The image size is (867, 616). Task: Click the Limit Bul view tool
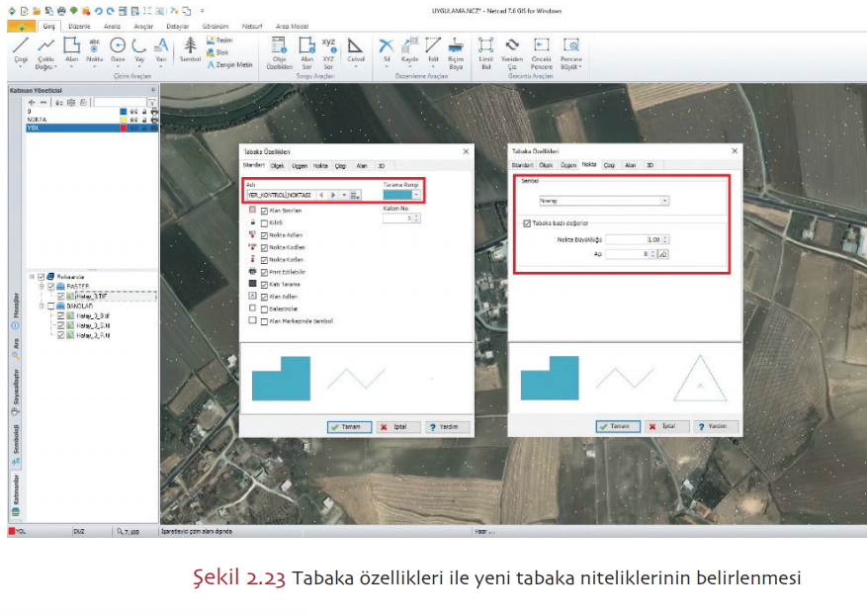pyautogui.click(x=485, y=49)
